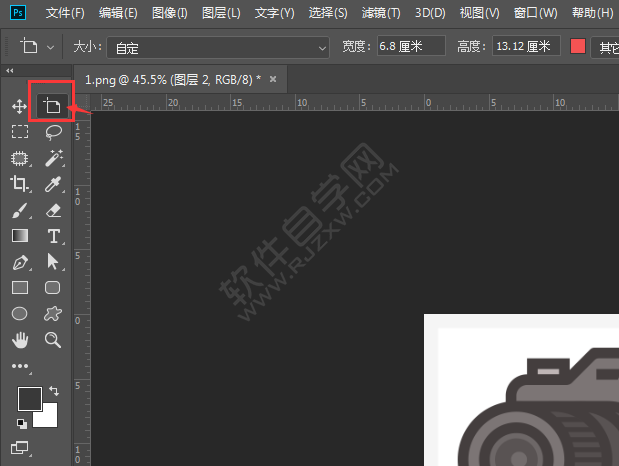
Task: Open the 大小 size preset dropdown
Action: point(217,47)
